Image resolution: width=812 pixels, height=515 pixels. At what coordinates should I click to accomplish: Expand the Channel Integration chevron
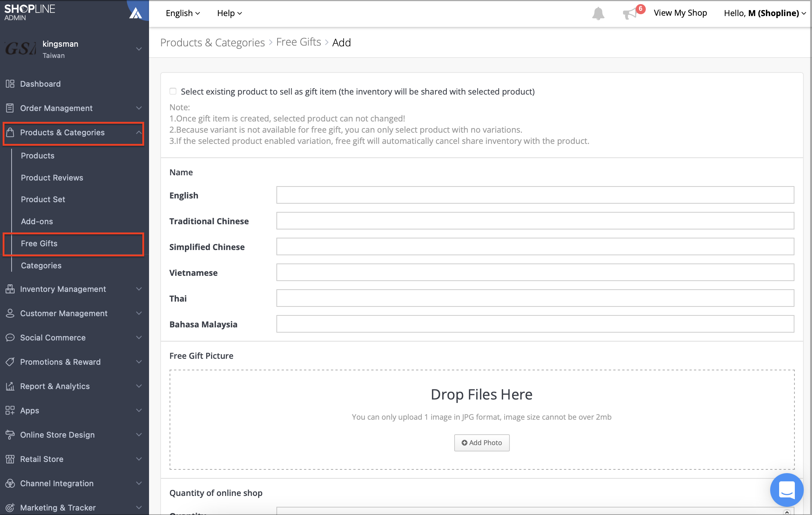click(x=139, y=483)
